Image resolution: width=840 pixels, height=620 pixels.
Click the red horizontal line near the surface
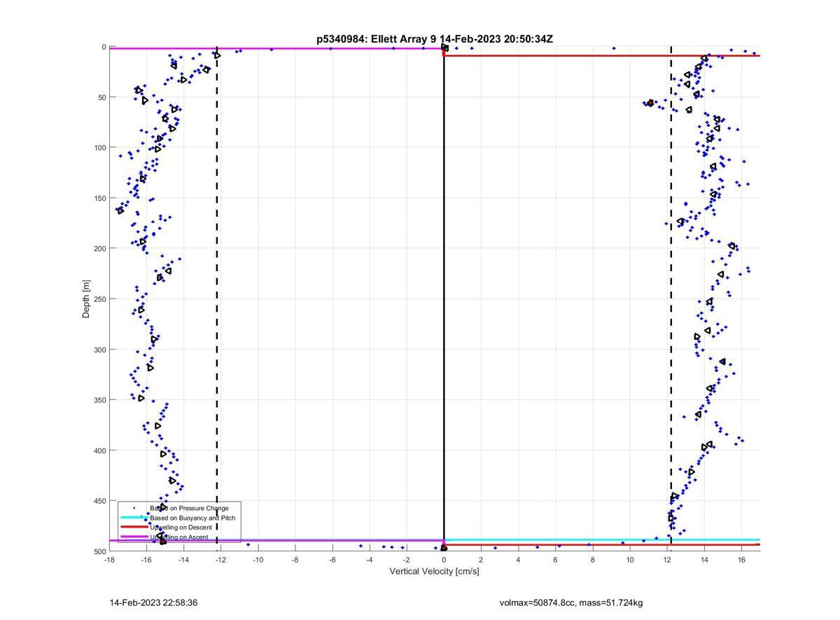coord(602,55)
